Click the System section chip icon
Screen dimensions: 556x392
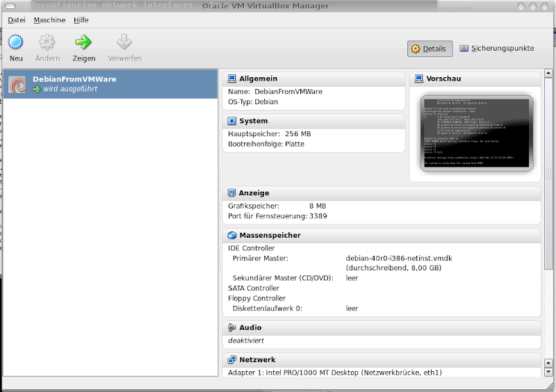pyautogui.click(x=232, y=121)
